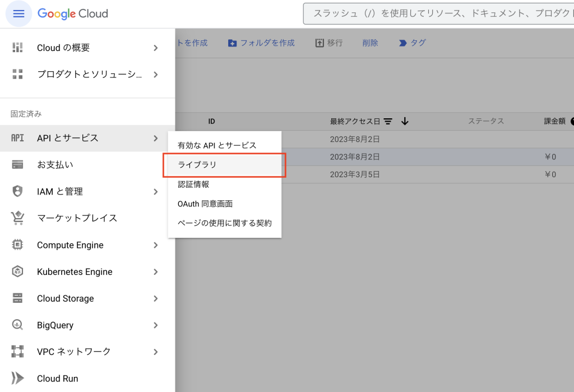
Task: Click the 移行 move icon
Action: pos(320,43)
